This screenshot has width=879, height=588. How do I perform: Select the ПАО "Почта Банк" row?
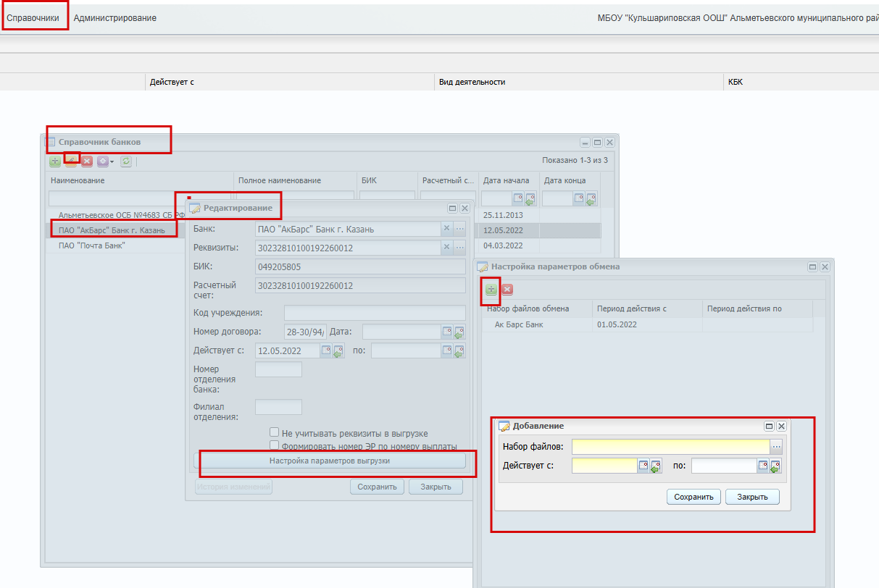click(92, 245)
